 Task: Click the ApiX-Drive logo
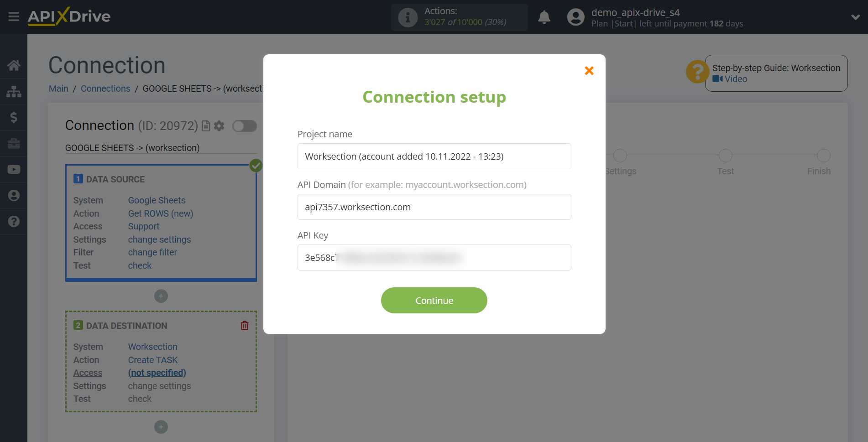point(69,16)
